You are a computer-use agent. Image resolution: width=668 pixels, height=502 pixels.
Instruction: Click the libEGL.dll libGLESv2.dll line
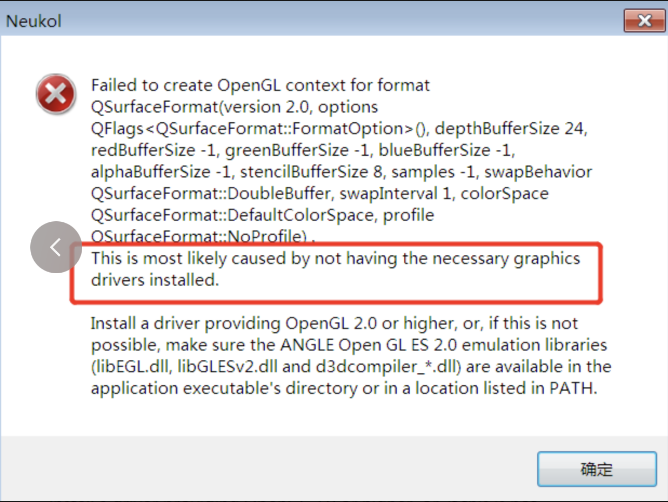pyautogui.click(x=351, y=367)
